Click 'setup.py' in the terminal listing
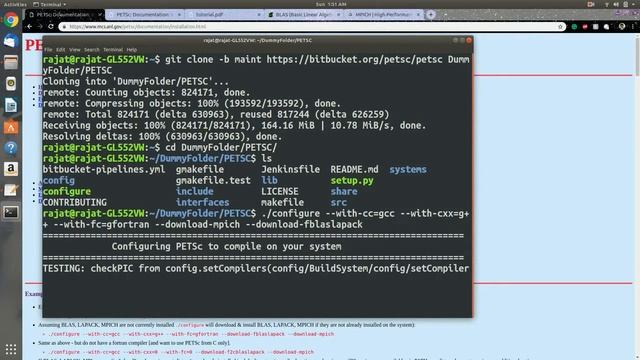This screenshot has width=640, height=360. pos(352,180)
